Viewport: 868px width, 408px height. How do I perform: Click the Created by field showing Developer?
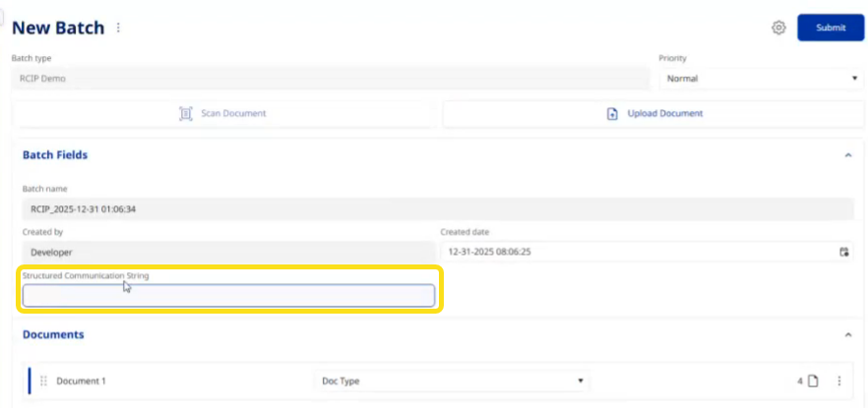point(227,252)
